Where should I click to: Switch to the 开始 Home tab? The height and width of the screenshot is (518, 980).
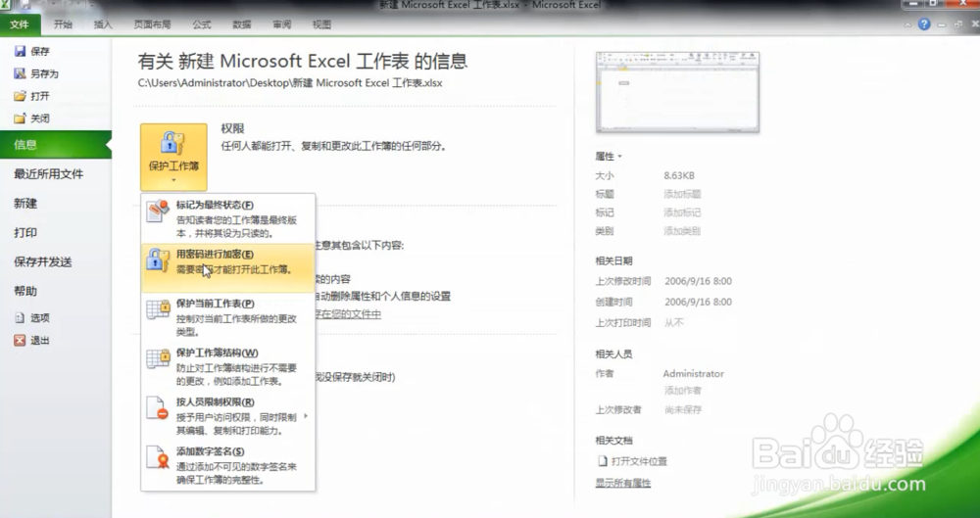(x=63, y=25)
